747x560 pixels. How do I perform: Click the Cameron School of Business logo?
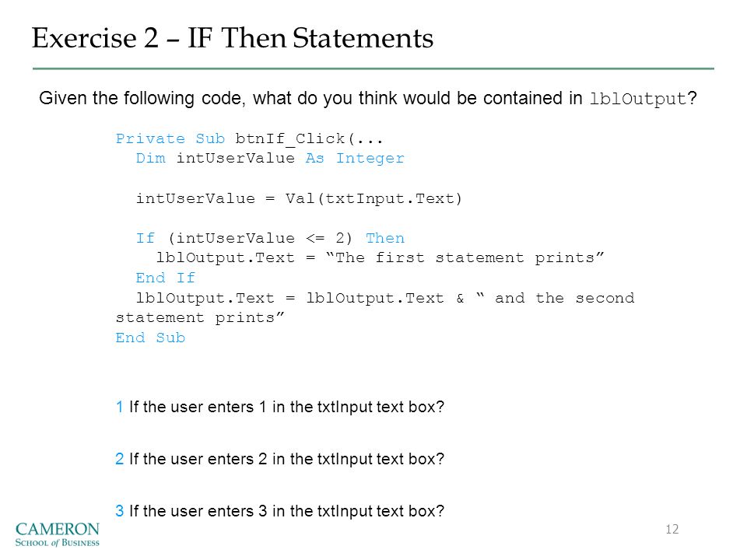[x=57, y=534]
